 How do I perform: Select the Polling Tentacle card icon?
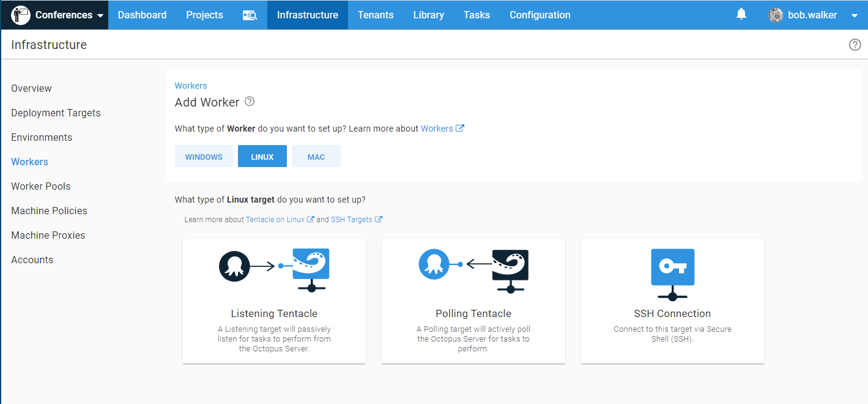pyautogui.click(x=473, y=269)
